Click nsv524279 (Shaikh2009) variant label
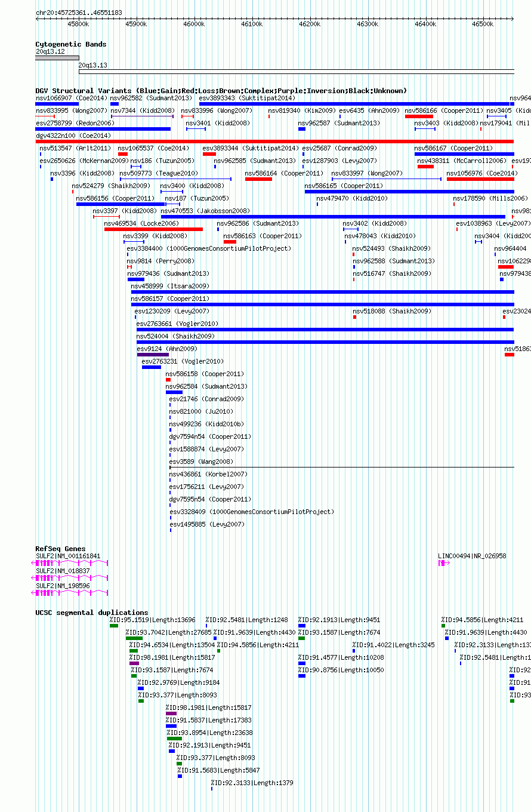Image resolution: width=531 pixels, height=812 pixels. click(111, 186)
